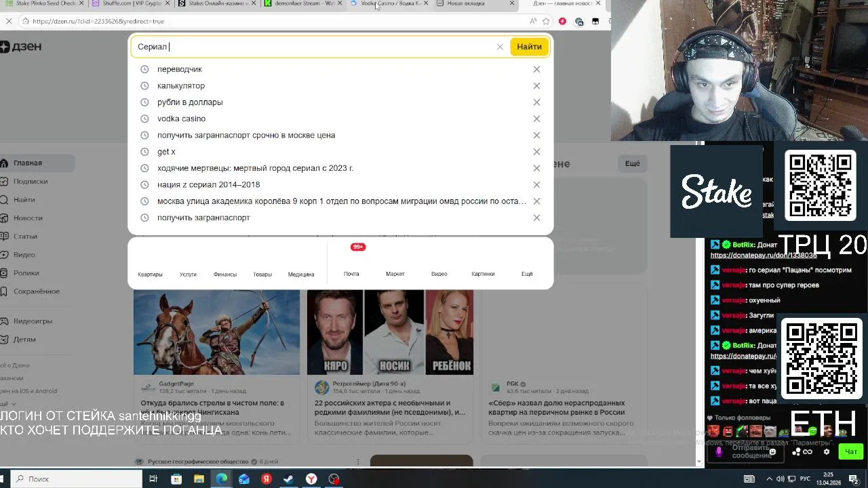Click the Дзен logo

pyautogui.click(x=21, y=46)
